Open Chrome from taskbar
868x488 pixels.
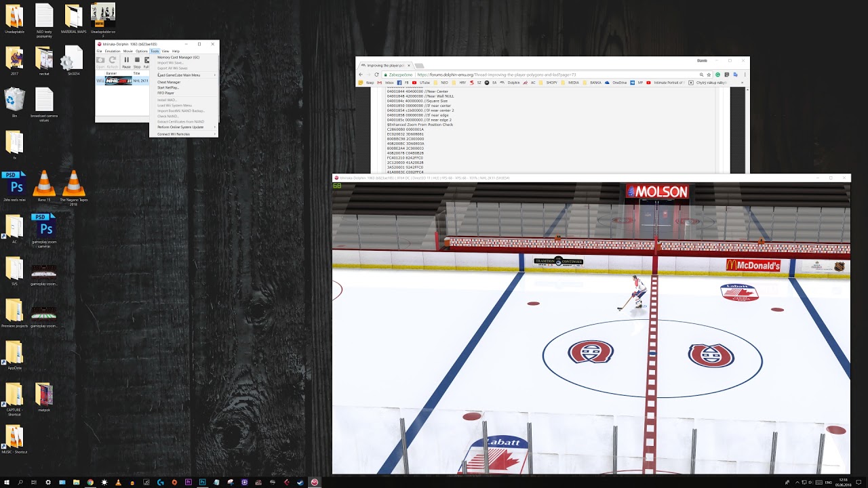click(x=90, y=483)
